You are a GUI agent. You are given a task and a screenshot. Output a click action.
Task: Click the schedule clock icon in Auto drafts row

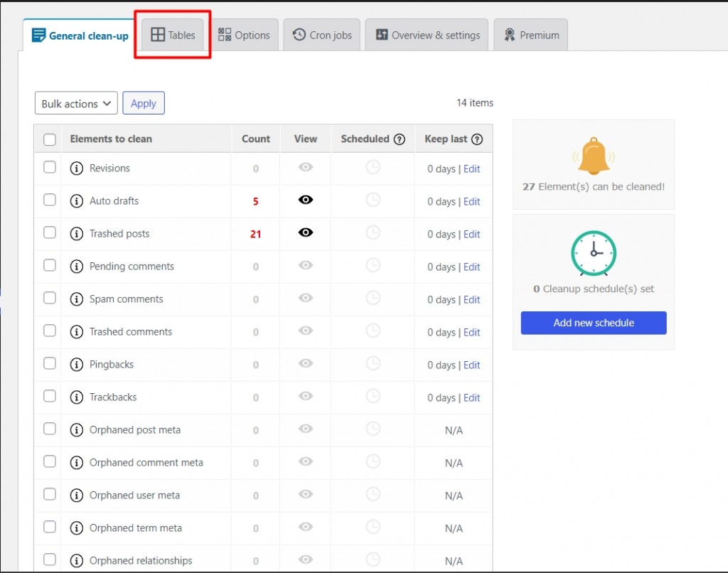pyautogui.click(x=373, y=200)
